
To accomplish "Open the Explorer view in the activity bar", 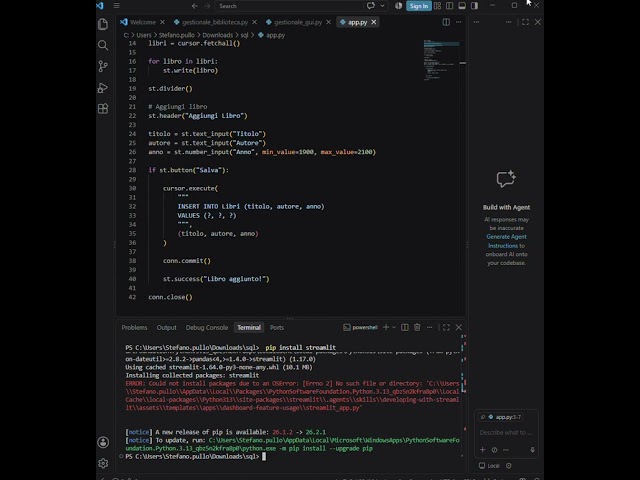I will pyautogui.click(x=103, y=24).
